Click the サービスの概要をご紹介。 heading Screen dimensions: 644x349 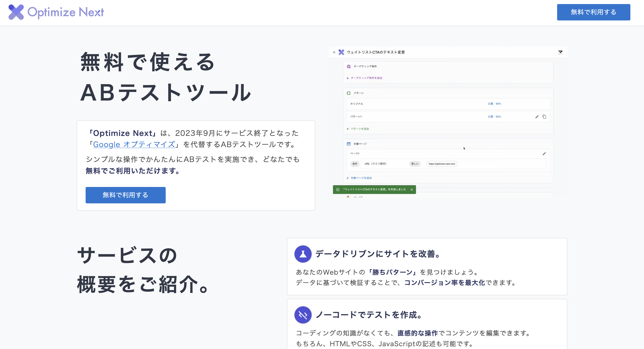142,270
